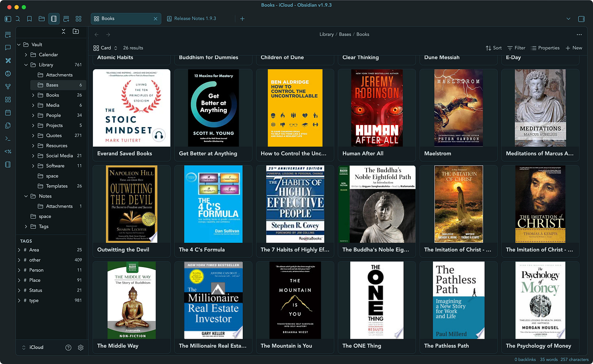Click the 26 results count
Screen dimensions: 593x364
click(x=133, y=48)
